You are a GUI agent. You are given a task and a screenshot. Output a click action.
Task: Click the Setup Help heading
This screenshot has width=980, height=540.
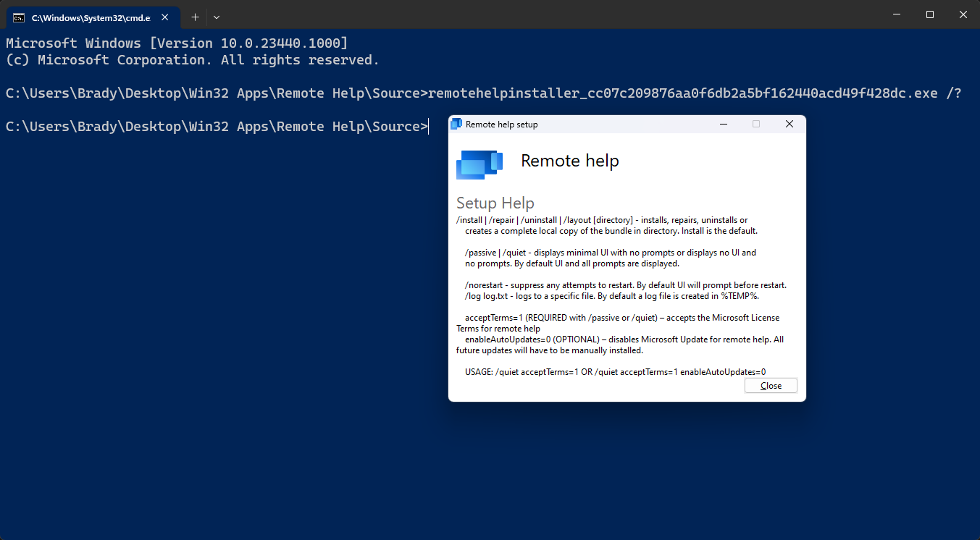coord(495,203)
